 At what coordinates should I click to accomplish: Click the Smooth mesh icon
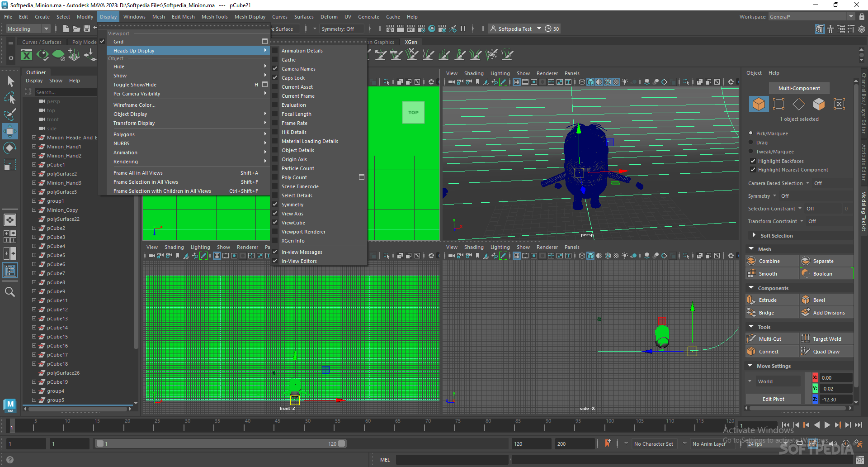(x=751, y=274)
